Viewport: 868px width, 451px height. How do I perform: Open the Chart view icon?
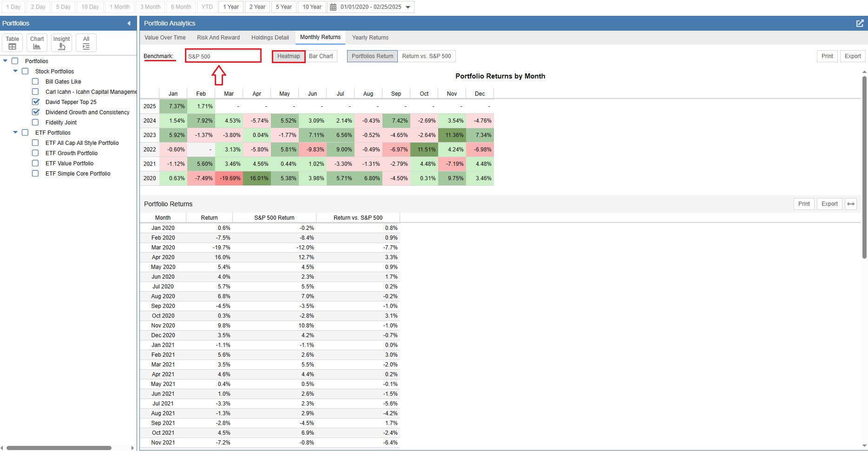(x=37, y=43)
